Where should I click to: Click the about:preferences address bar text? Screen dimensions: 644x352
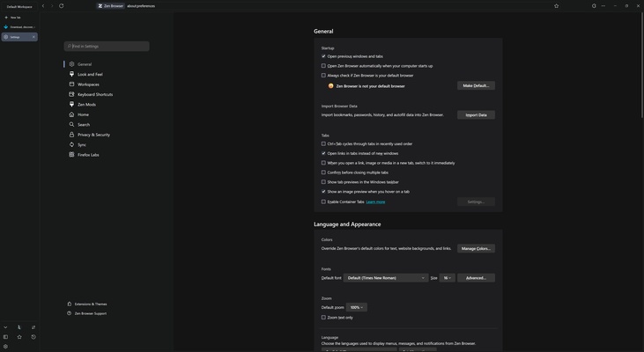141,6
